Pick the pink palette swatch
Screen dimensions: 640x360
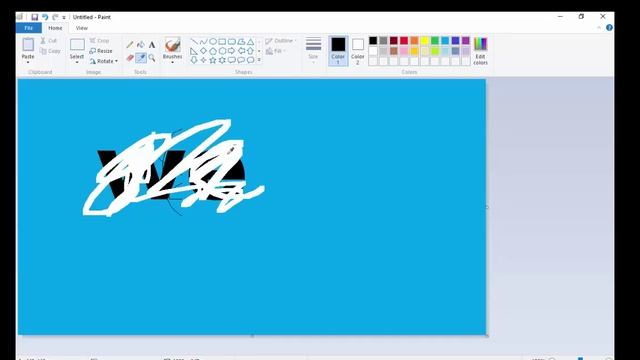[404, 51]
